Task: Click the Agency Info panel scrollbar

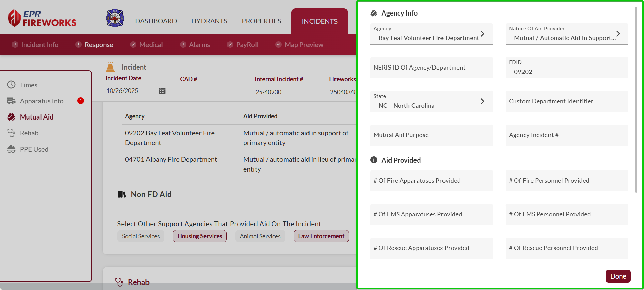Action: 636,101
